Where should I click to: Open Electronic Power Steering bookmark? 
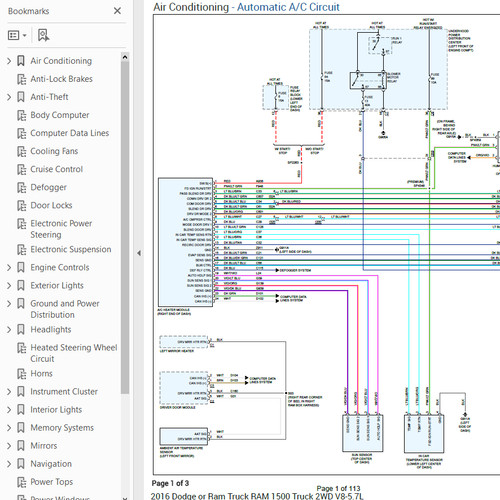61,229
